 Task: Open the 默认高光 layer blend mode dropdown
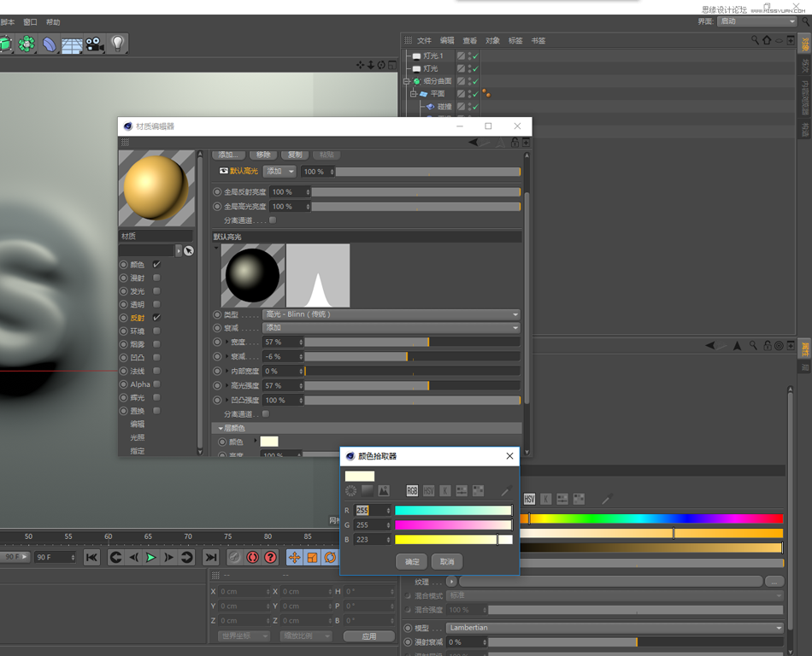pos(279,171)
